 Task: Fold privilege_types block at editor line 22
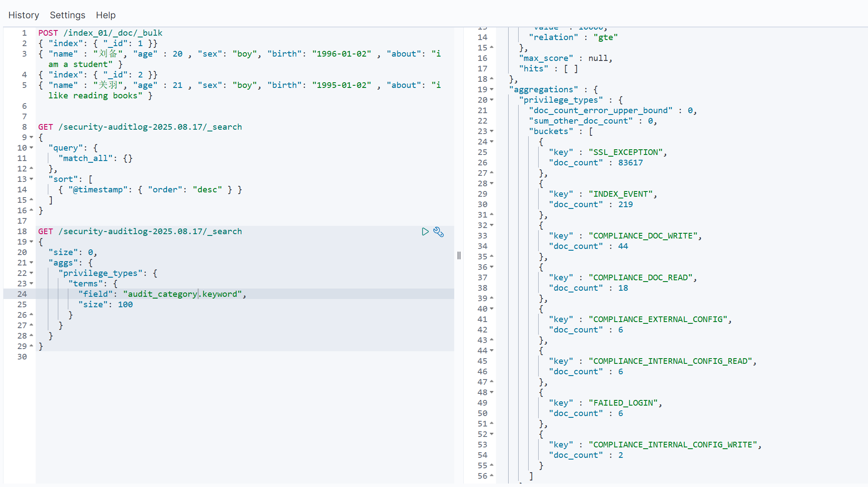coord(31,273)
